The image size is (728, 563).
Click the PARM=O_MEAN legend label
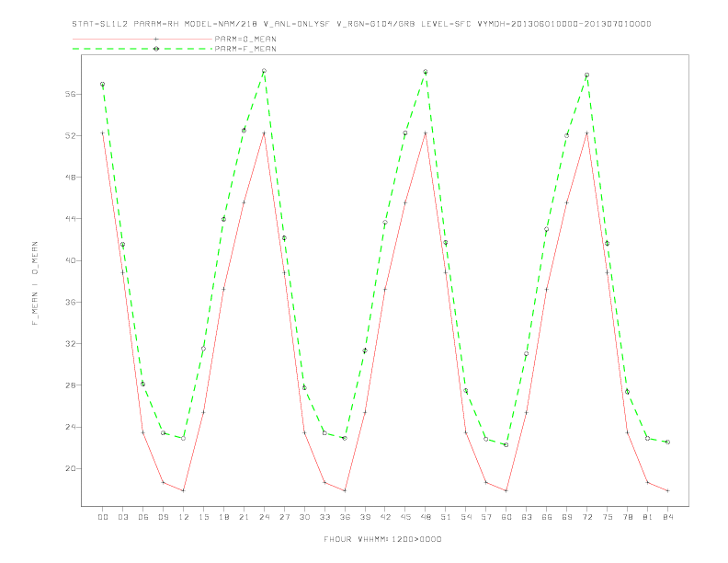[x=245, y=39]
